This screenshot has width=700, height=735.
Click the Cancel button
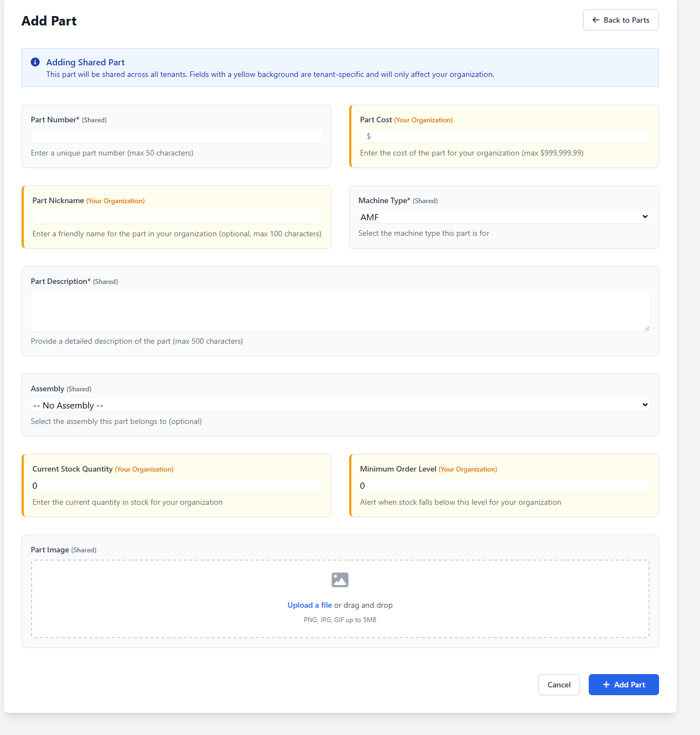click(x=559, y=685)
